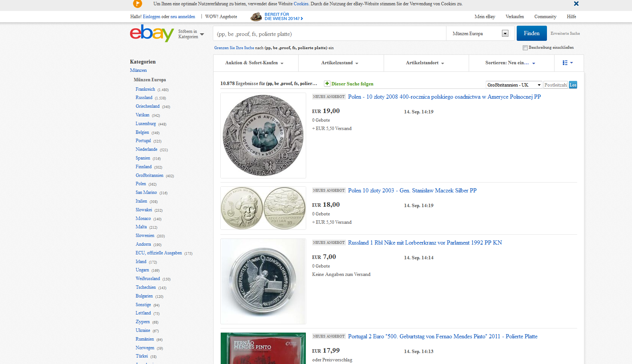The width and height of the screenshot is (632, 364).
Task: Open the Sortieren: Neu ein... dropdown
Action: click(x=510, y=63)
